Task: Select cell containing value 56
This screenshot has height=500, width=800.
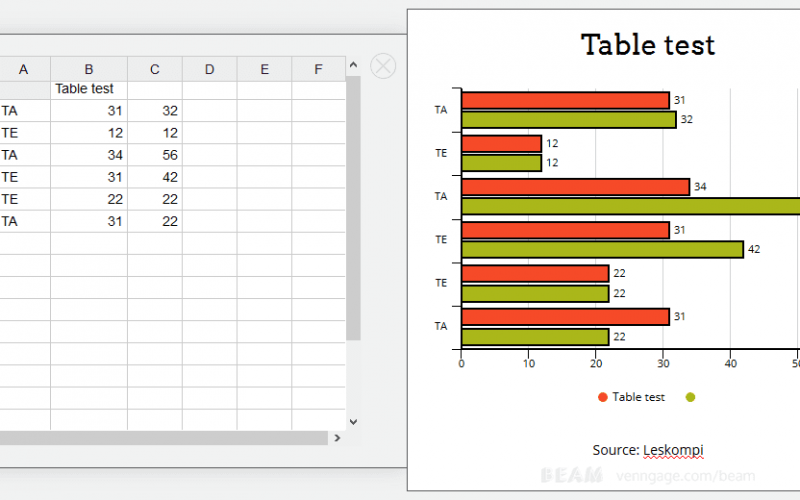Action: tap(155, 155)
